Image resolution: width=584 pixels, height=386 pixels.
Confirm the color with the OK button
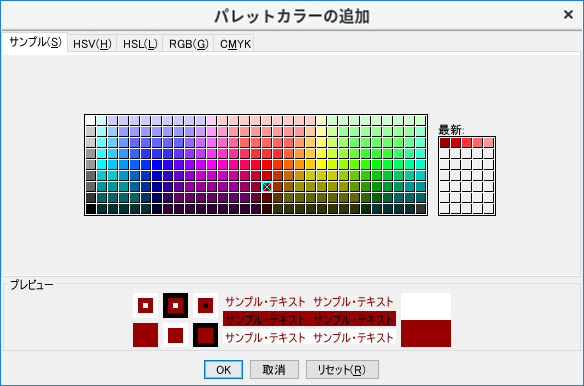point(223,370)
